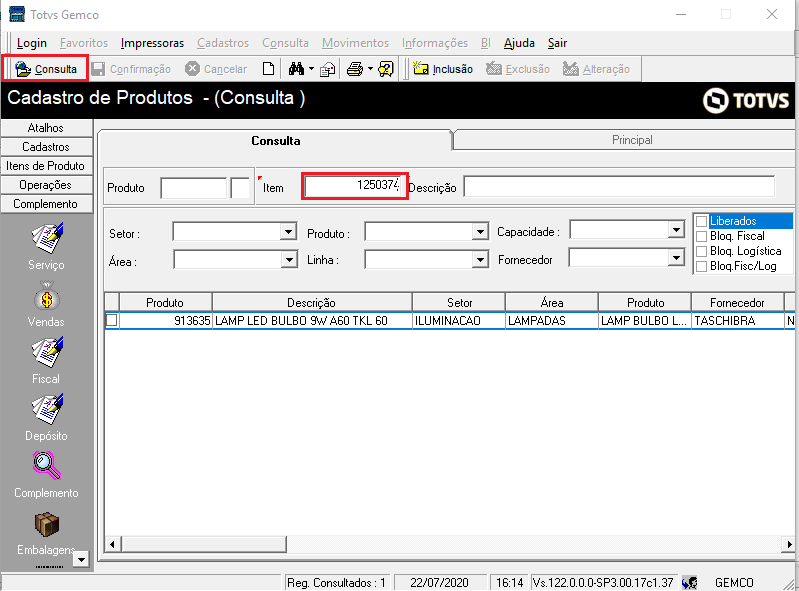Open the Setor dropdown
The image size is (799, 591).
pos(288,232)
